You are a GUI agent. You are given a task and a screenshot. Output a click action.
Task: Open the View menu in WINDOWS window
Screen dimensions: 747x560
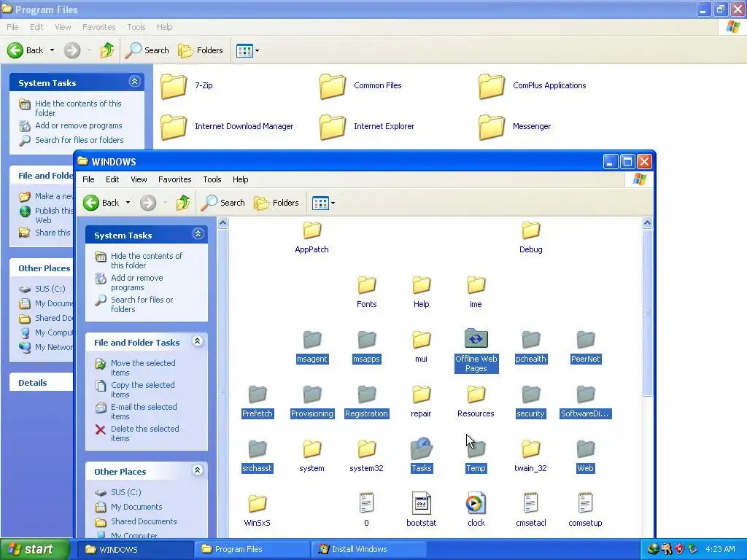[x=139, y=179]
